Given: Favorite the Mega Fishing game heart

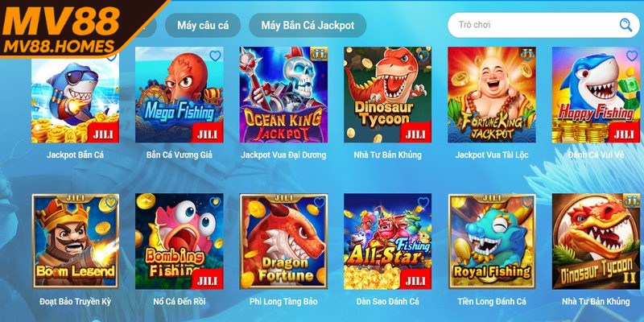Looking at the screenshot, I should point(215,56).
